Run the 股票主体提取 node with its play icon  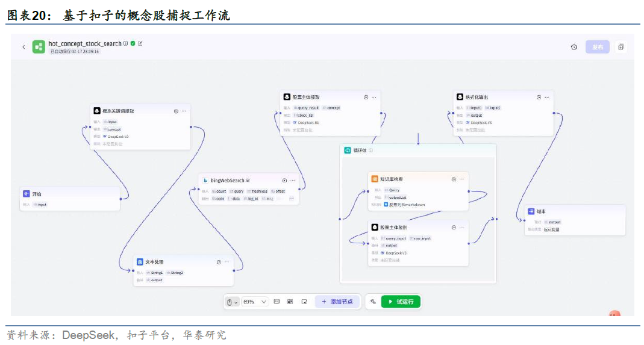coord(366,98)
